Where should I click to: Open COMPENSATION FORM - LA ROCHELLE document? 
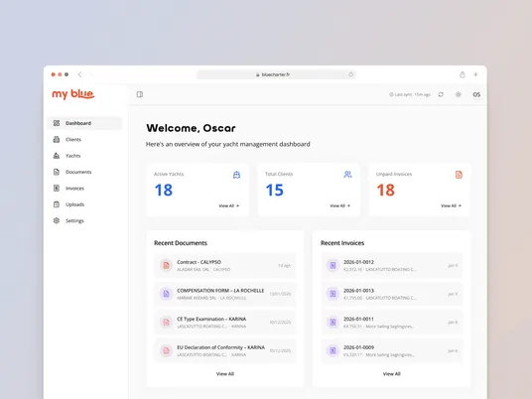pyautogui.click(x=225, y=294)
